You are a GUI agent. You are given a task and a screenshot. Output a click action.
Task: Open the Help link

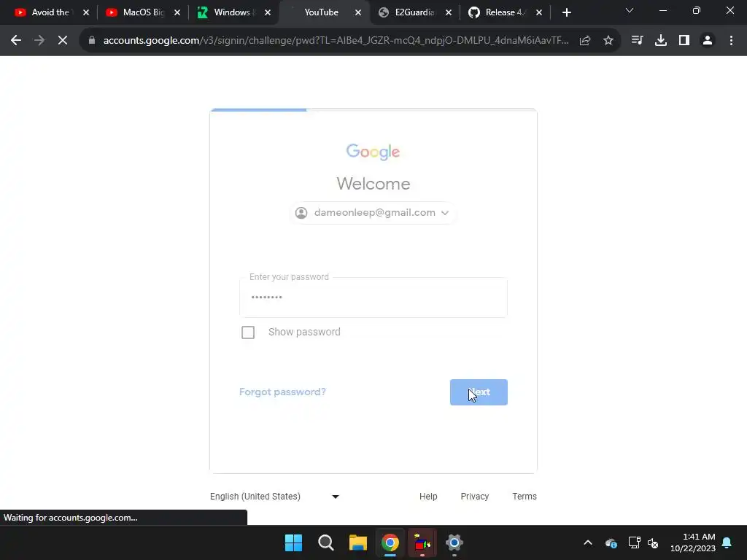[x=428, y=496]
